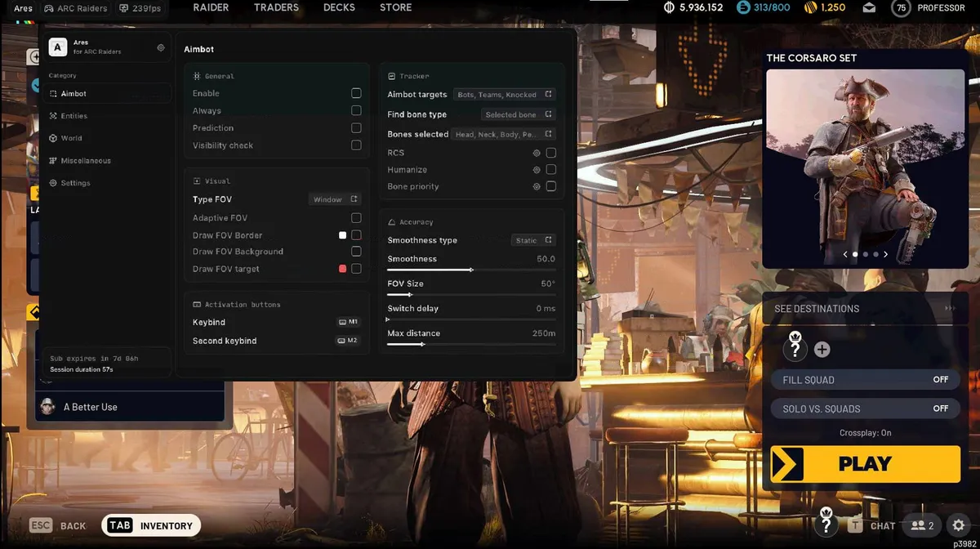Open the TRADERS tab
This screenshot has height=549, width=980.
[x=276, y=7]
